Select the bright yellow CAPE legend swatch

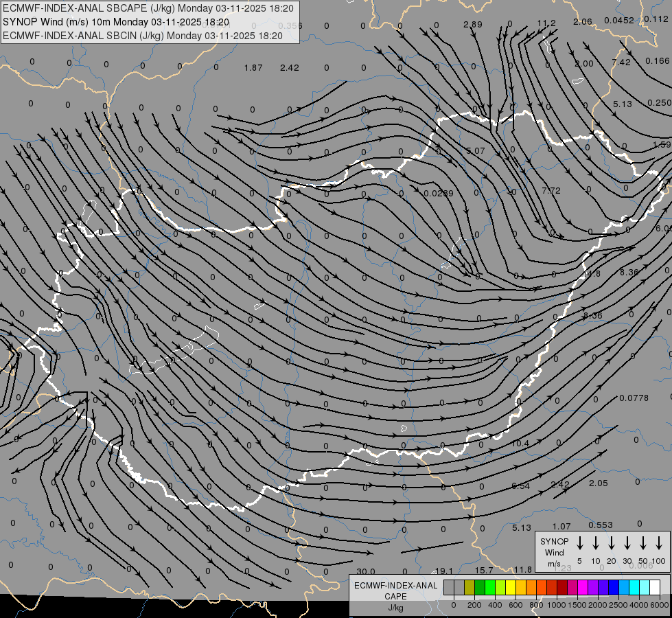[511, 588]
